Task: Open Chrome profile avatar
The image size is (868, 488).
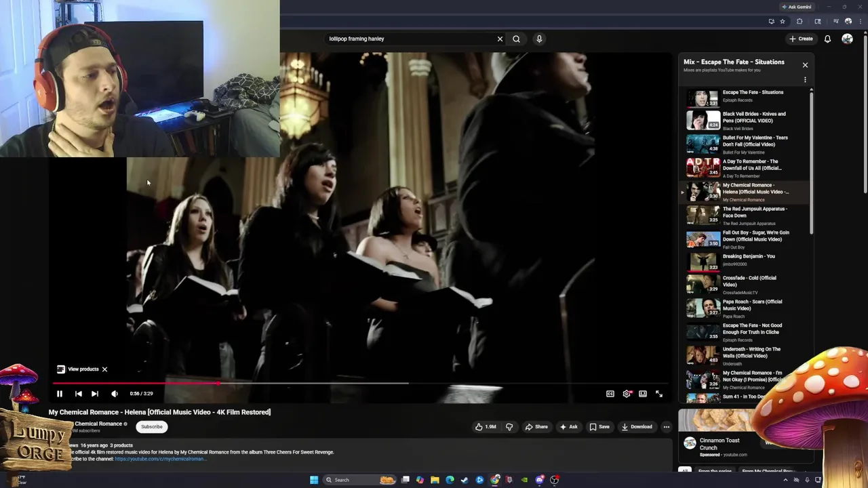Action: coord(848,22)
